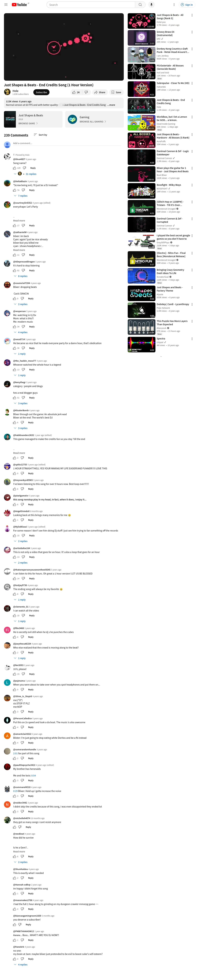
Task: Open options for Sabrepulse Close To Me
Action: (192, 83)
